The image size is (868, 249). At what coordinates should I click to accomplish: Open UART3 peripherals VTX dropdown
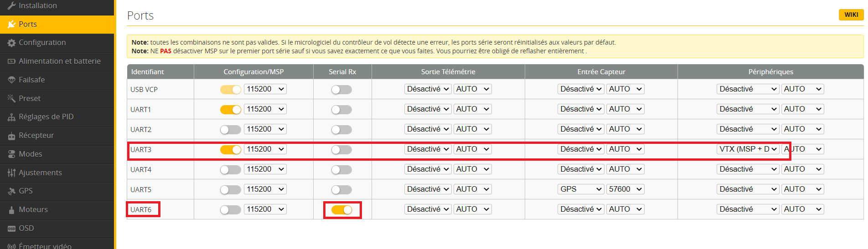(748, 149)
